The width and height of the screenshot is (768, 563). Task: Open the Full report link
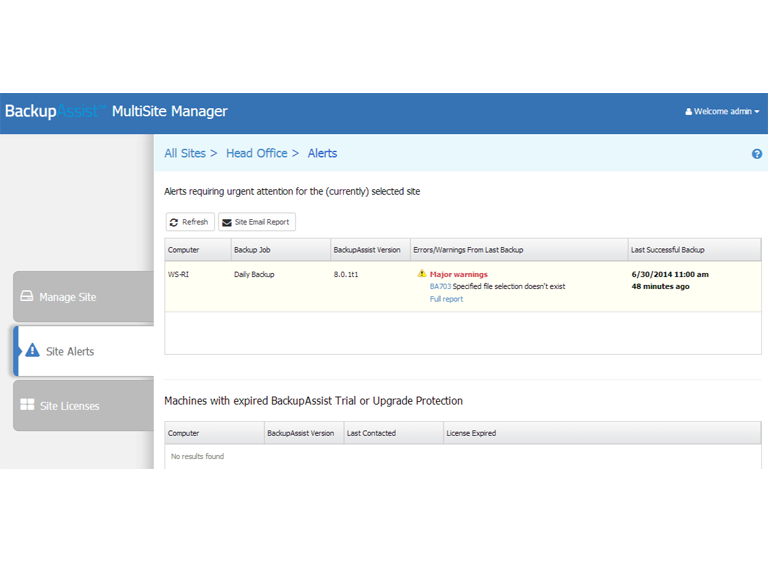coord(446,299)
